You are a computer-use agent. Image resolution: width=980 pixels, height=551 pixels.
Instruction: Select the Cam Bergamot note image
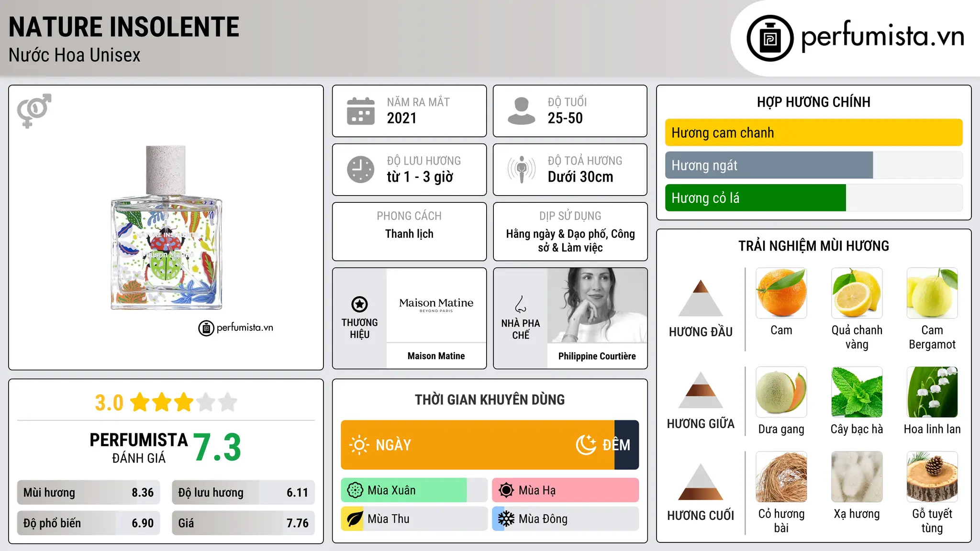coord(932,293)
